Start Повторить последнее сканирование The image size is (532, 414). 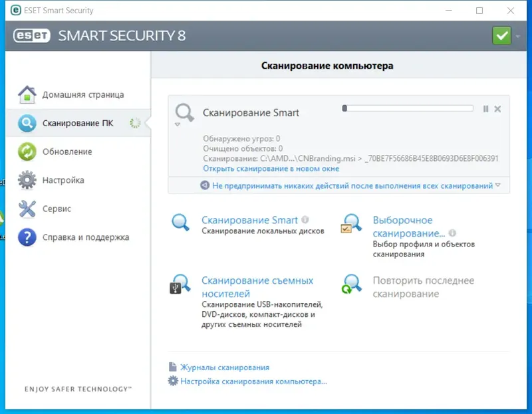(423, 286)
